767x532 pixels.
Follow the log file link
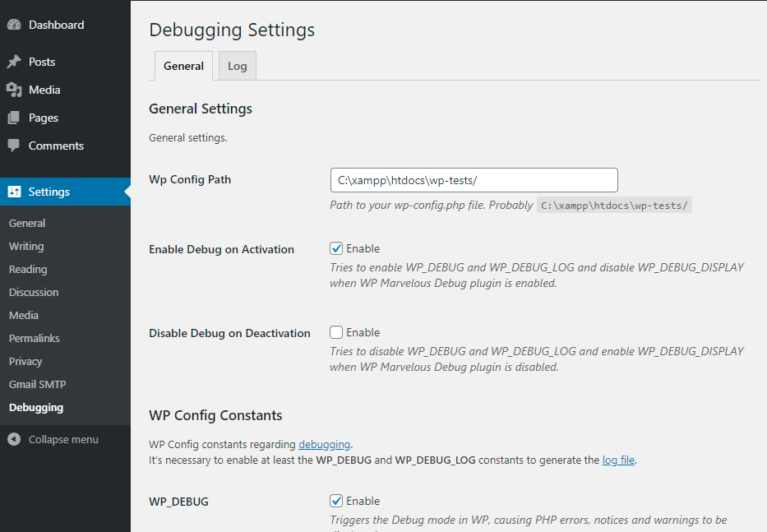(618, 460)
